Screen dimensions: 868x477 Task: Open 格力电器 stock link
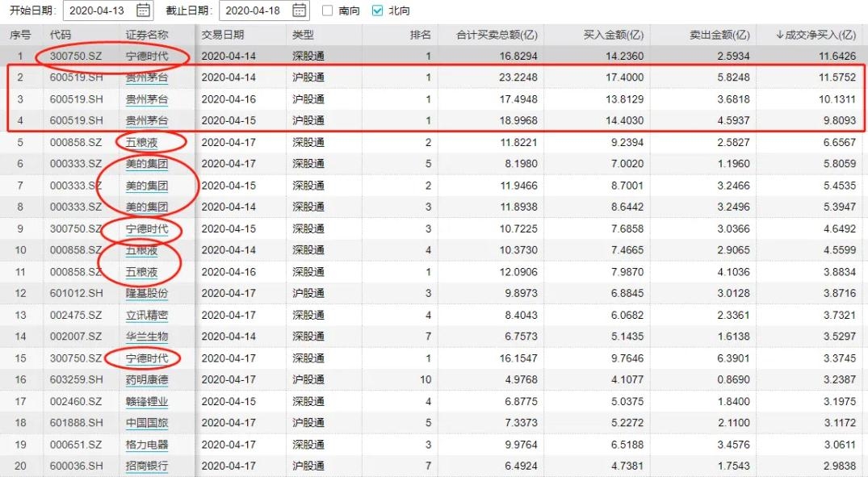147,445
